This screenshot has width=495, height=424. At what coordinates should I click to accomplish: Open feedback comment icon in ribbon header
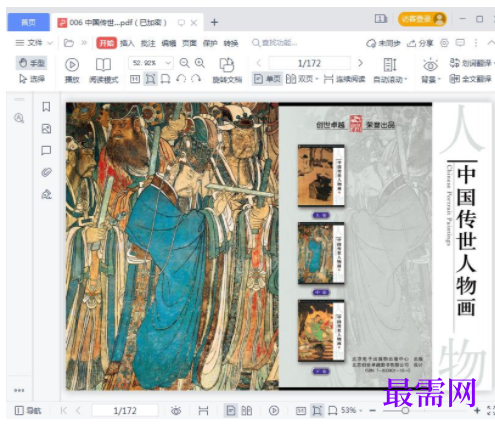[460, 43]
